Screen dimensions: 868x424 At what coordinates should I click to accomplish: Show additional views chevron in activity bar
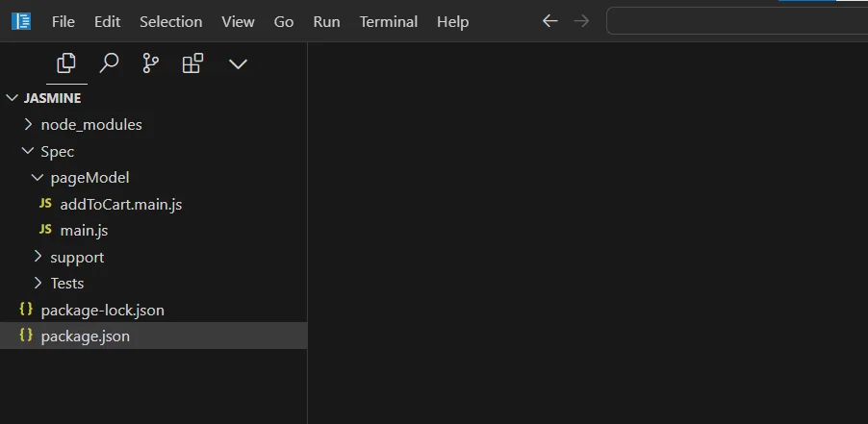point(238,63)
